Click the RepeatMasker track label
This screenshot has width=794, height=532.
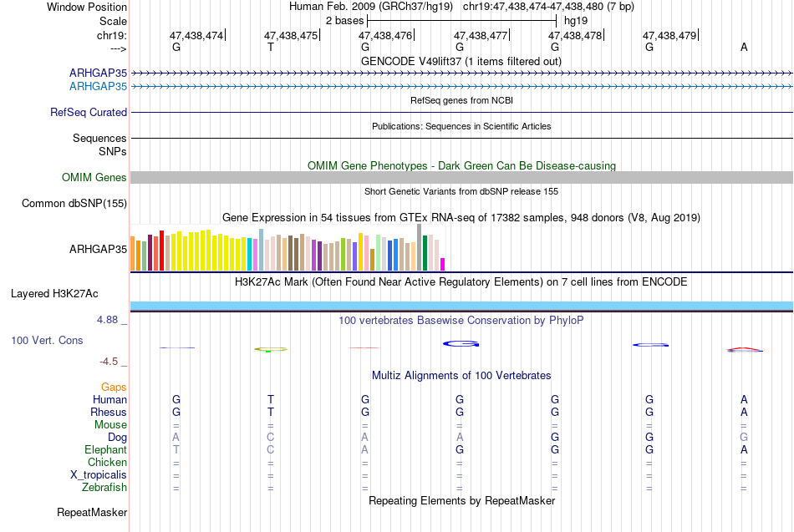coord(92,513)
